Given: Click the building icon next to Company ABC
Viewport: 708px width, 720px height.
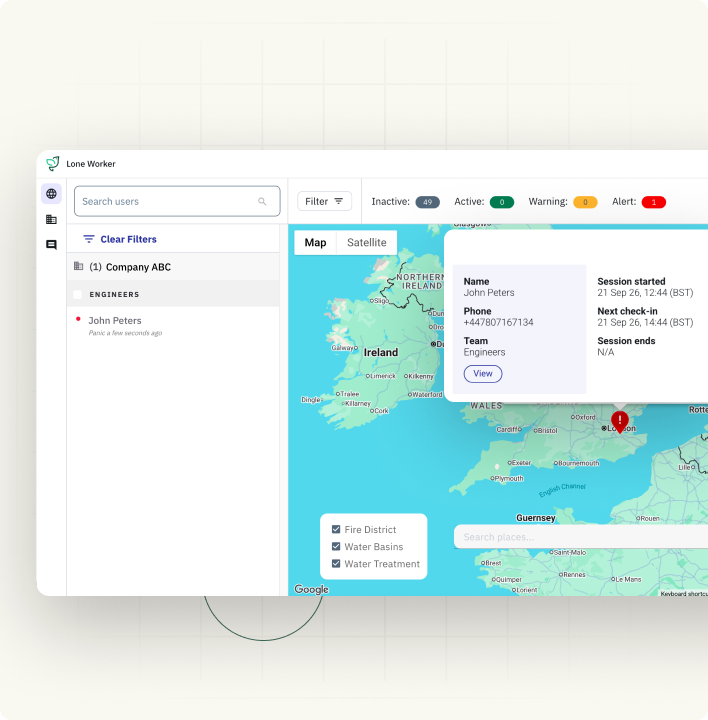Looking at the screenshot, I should [x=79, y=266].
